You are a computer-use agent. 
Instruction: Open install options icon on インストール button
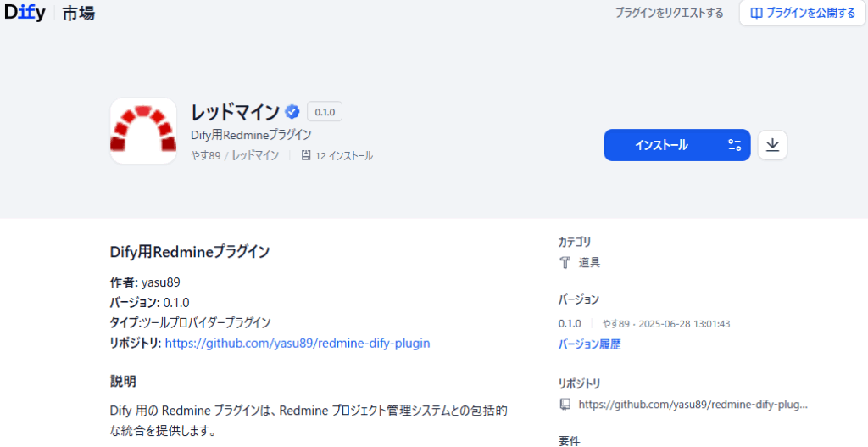734,145
